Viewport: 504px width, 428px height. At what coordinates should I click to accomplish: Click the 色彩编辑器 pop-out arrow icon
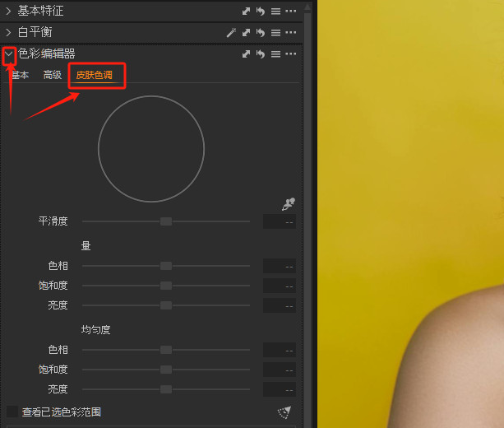click(246, 53)
